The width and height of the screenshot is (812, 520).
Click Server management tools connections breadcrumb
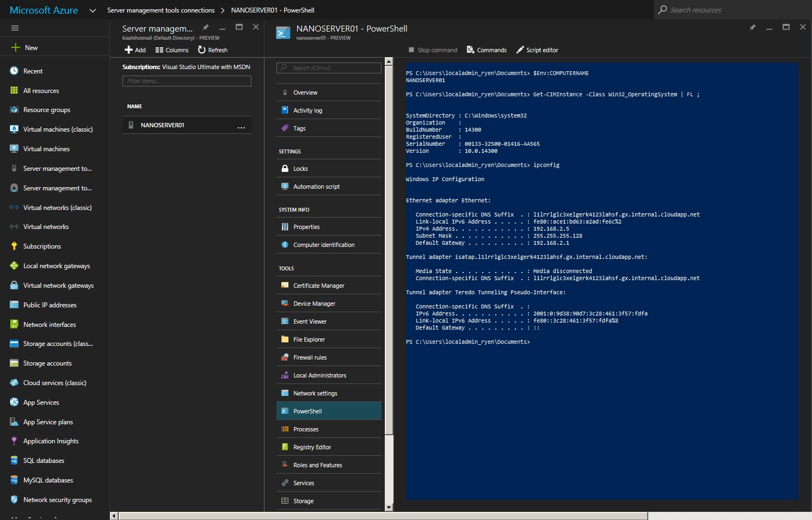[x=161, y=10]
